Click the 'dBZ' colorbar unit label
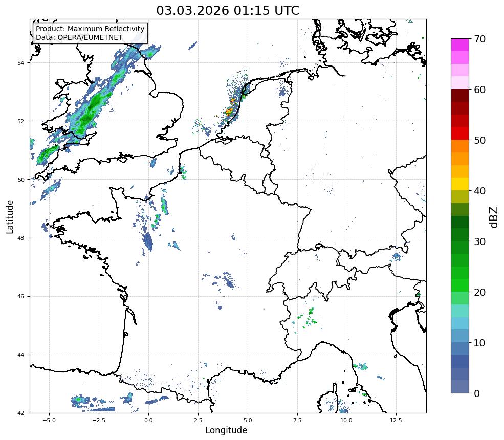 pyautogui.click(x=494, y=217)
